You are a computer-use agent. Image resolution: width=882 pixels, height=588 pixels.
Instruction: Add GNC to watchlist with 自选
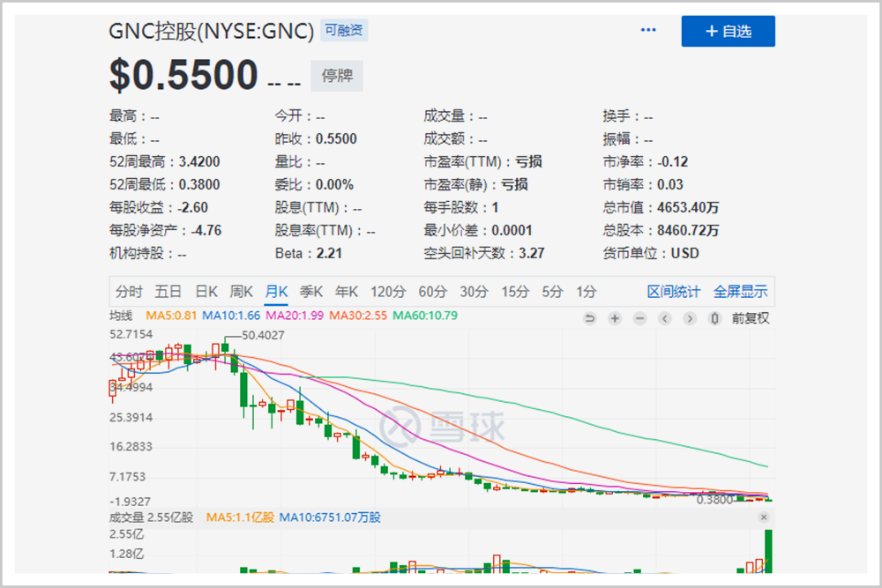728,31
